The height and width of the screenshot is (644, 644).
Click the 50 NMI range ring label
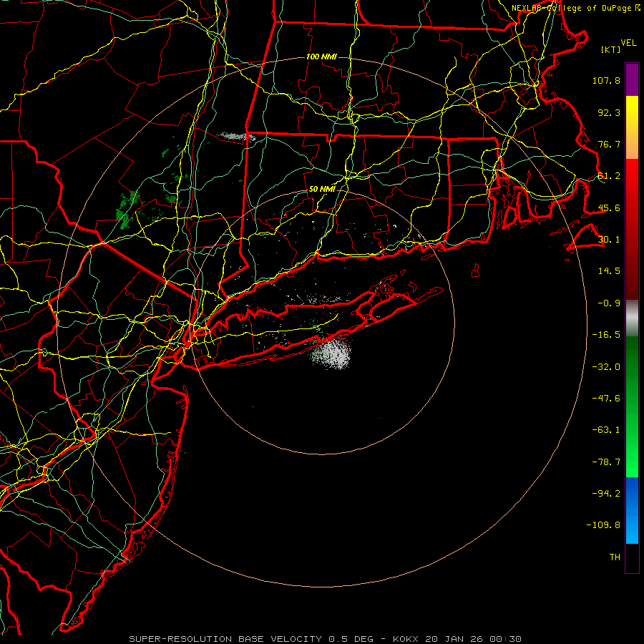322,190
